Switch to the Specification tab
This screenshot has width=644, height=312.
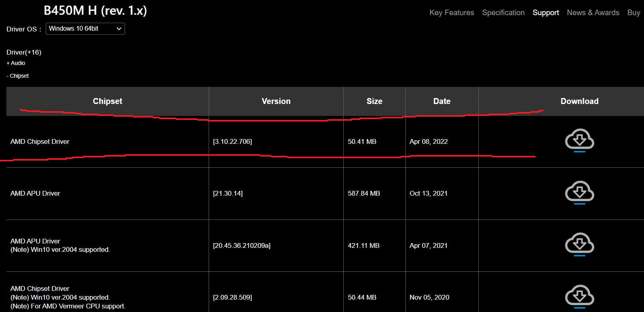coord(503,13)
